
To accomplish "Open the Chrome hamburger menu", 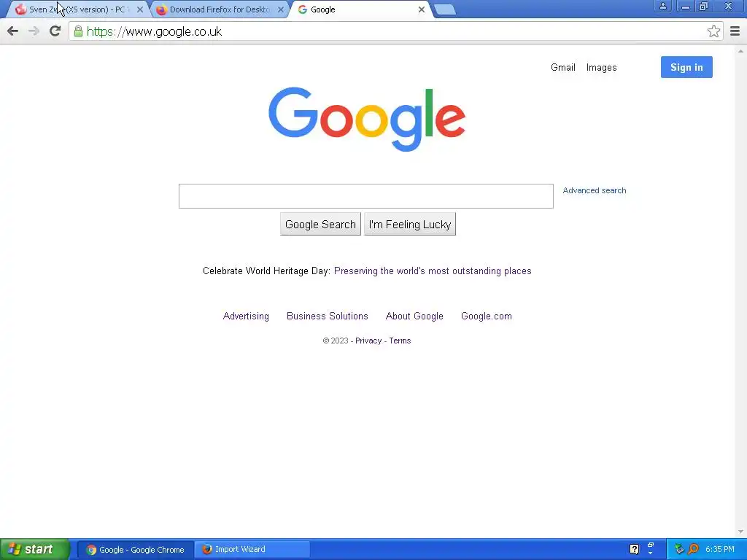I will 735,31.
